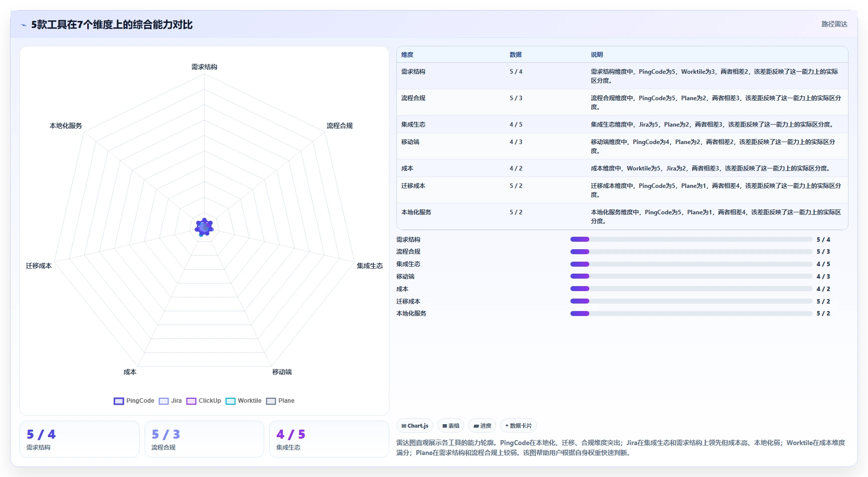The height and width of the screenshot is (477, 868).
Task: Click the radar chart center data point
Action: [x=204, y=227]
